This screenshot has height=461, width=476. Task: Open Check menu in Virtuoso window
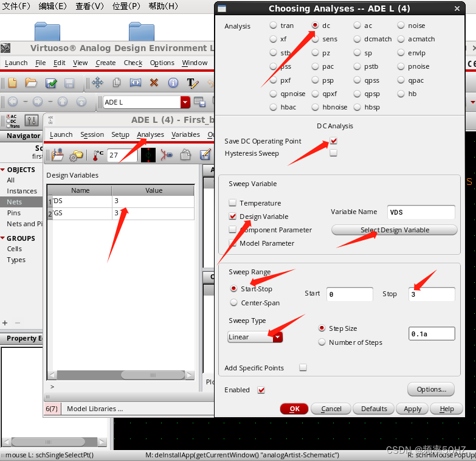pyautogui.click(x=133, y=63)
